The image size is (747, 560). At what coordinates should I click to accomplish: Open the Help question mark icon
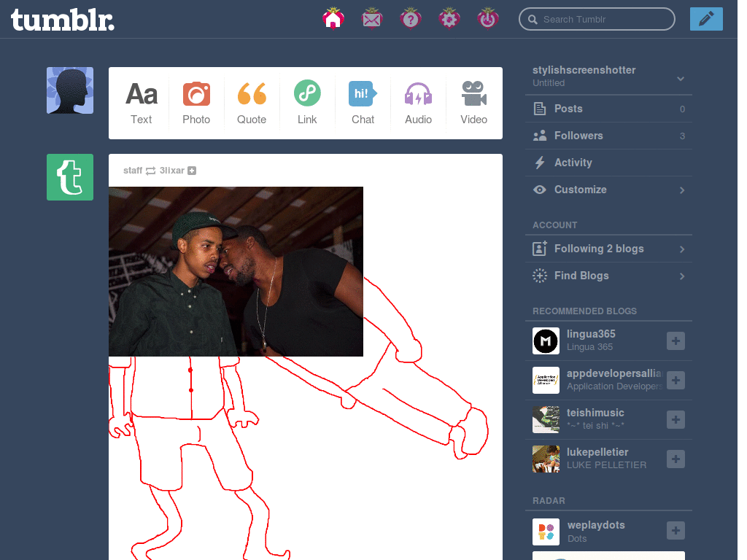[411, 18]
